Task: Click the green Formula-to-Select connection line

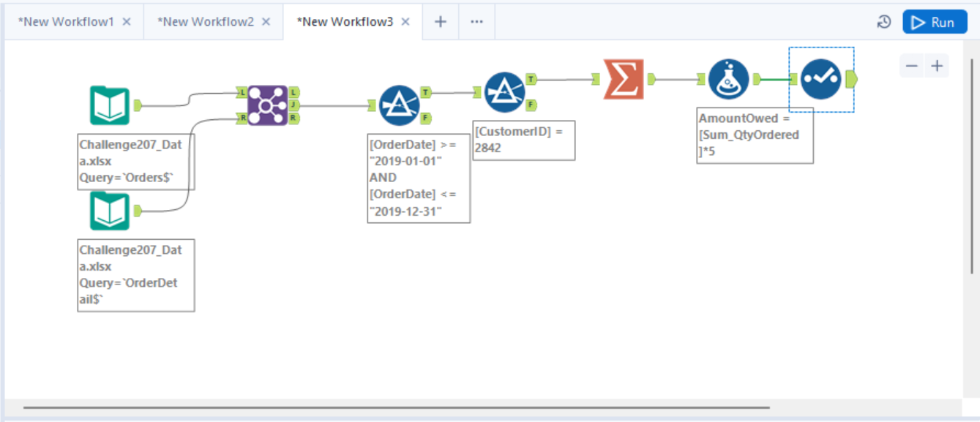Action: pos(776,79)
